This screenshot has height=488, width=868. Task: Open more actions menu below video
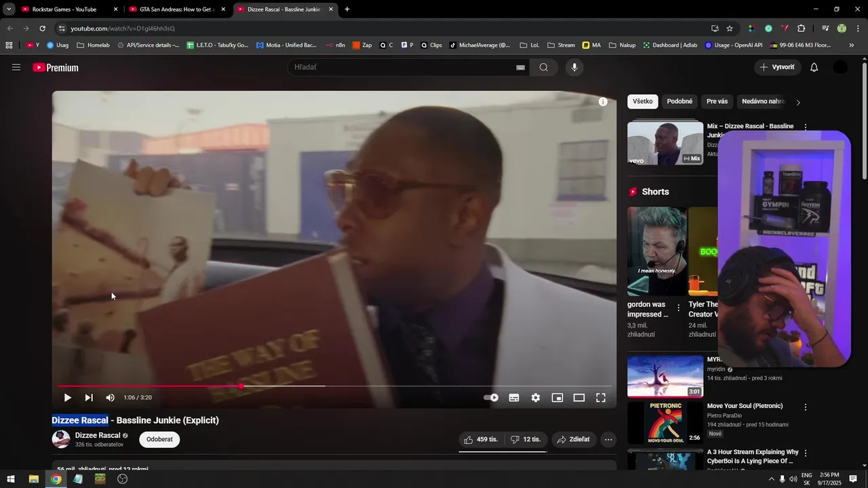click(x=608, y=439)
